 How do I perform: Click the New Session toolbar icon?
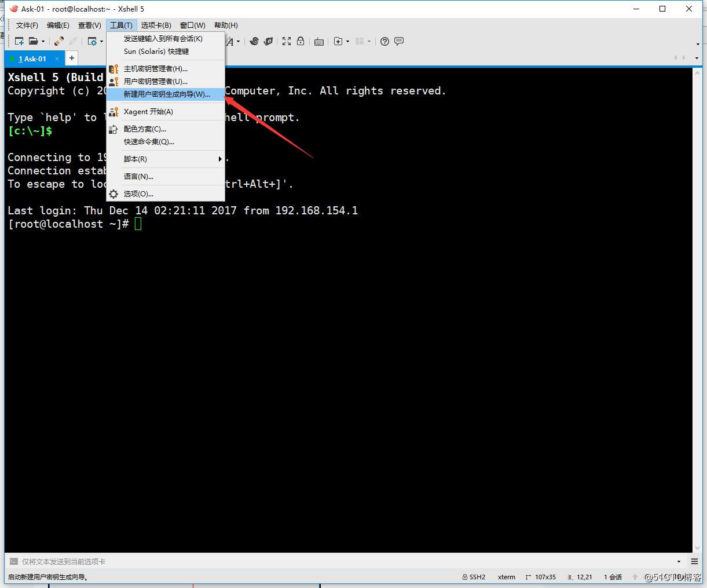(x=19, y=41)
